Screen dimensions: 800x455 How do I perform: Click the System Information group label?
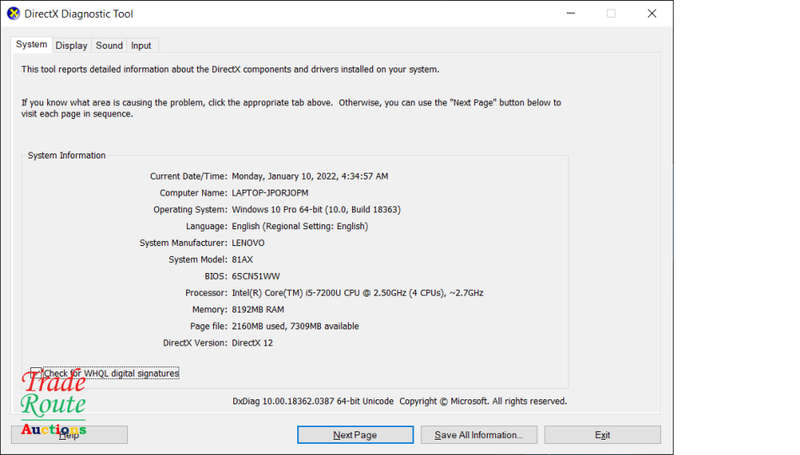66,155
